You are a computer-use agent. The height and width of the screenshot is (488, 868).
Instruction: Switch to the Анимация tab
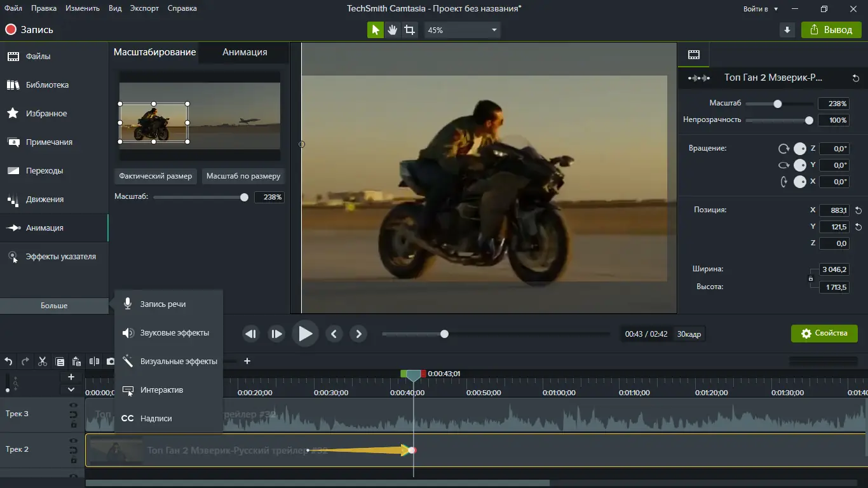[x=243, y=52]
